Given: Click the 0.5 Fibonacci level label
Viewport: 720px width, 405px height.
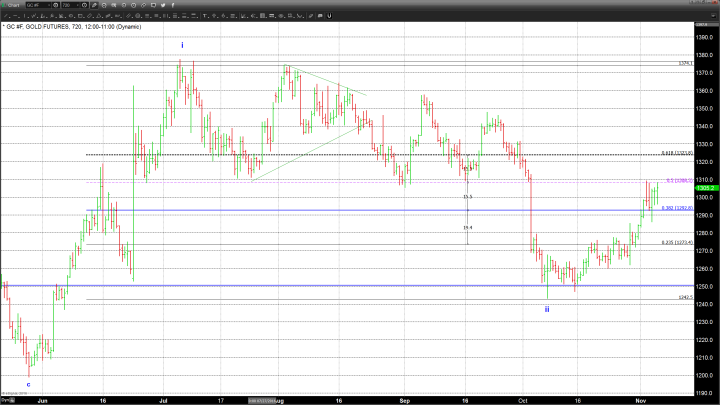Looking at the screenshot, I should coord(680,180).
